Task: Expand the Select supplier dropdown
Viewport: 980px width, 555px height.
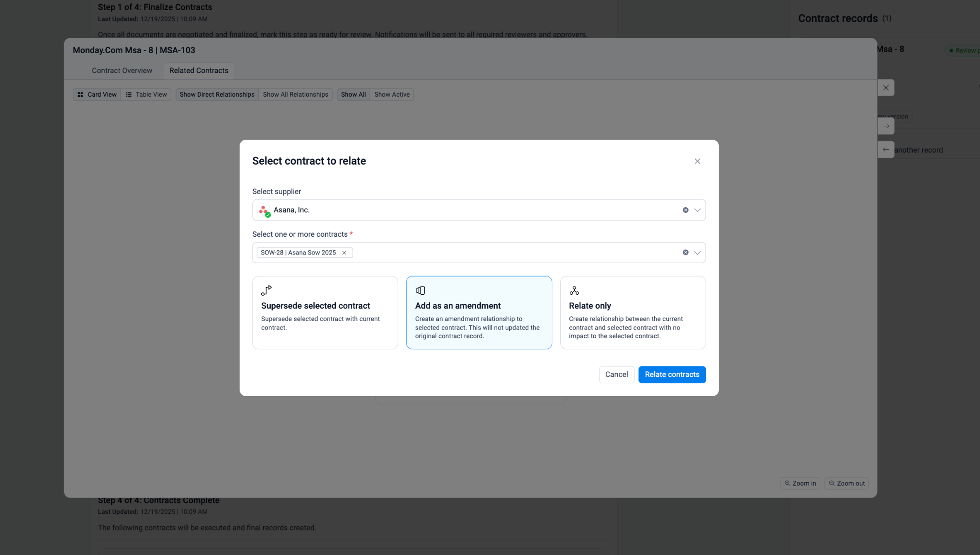Action: click(x=697, y=210)
